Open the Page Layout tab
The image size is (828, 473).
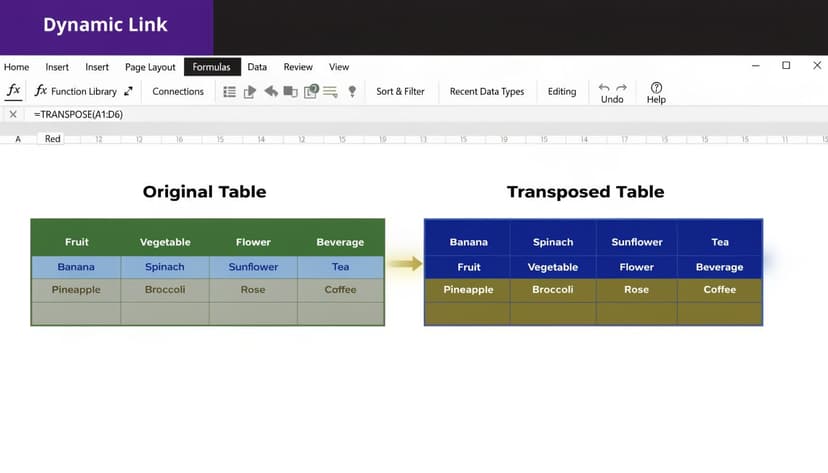tap(150, 67)
